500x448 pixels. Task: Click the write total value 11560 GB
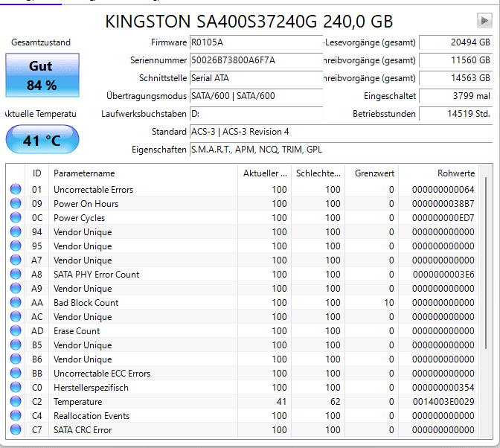(455, 60)
